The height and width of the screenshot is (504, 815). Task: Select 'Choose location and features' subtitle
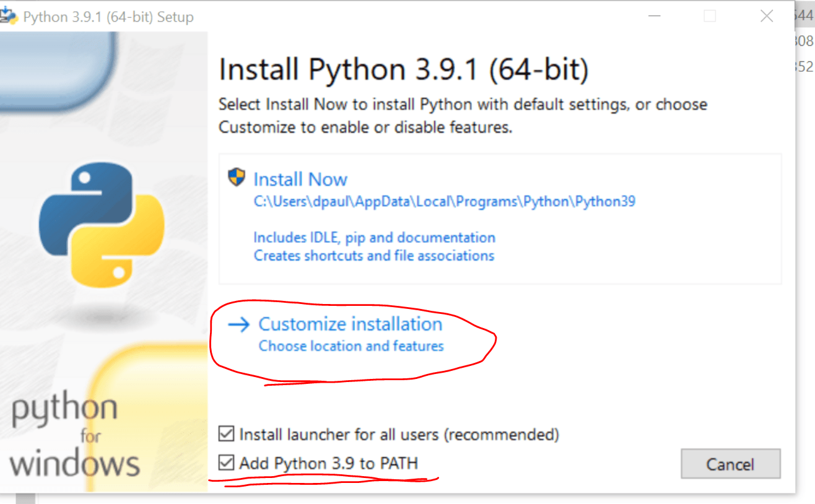coord(351,346)
